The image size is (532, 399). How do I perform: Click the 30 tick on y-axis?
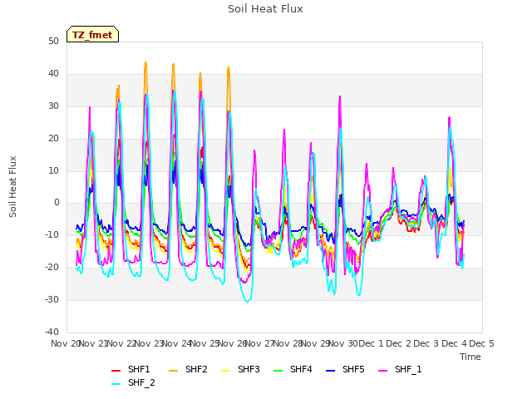point(53,106)
